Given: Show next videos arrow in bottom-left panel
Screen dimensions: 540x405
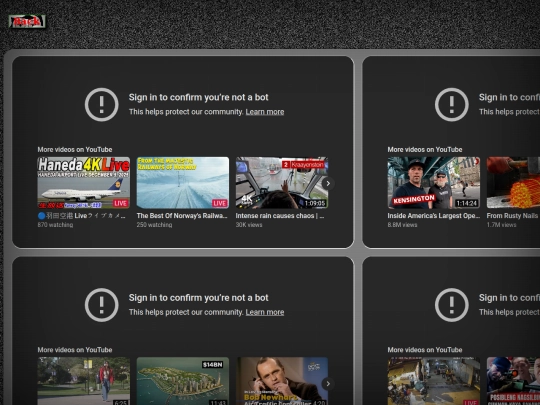Looking at the screenshot, I should click(x=328, y=384).
